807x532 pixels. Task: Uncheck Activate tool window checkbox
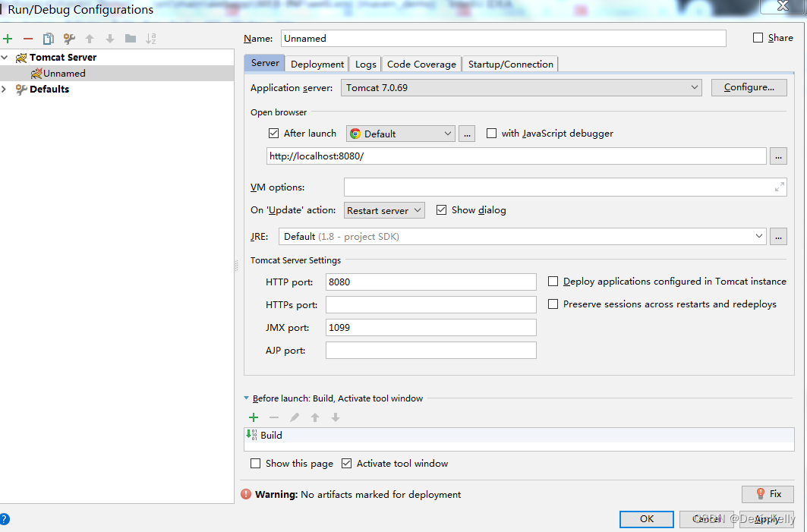pyautogui.click(x=346, y=464)
